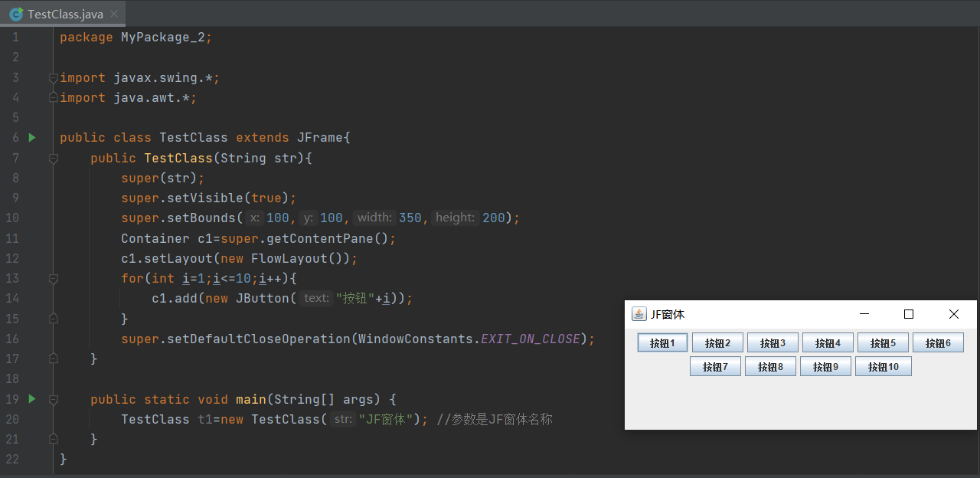Click 按钮1 in the JF窗体 window

pos(662,343)
